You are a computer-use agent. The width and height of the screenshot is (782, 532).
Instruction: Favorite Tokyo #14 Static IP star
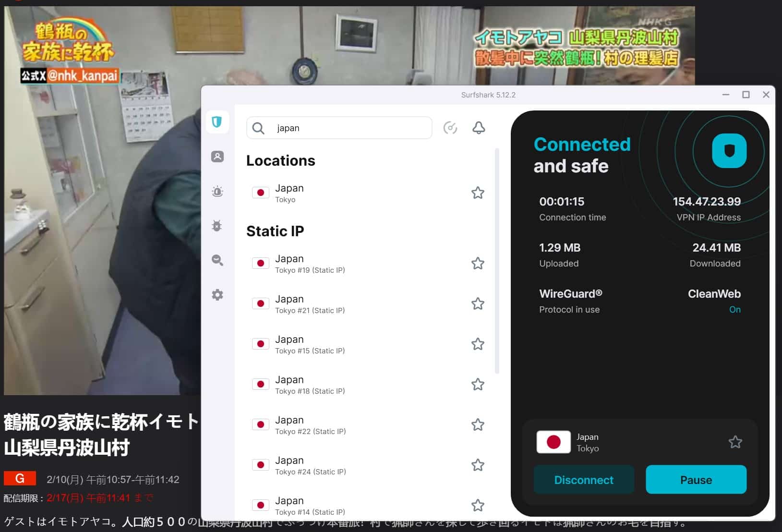pyautogui.click(x=478, y=506)
